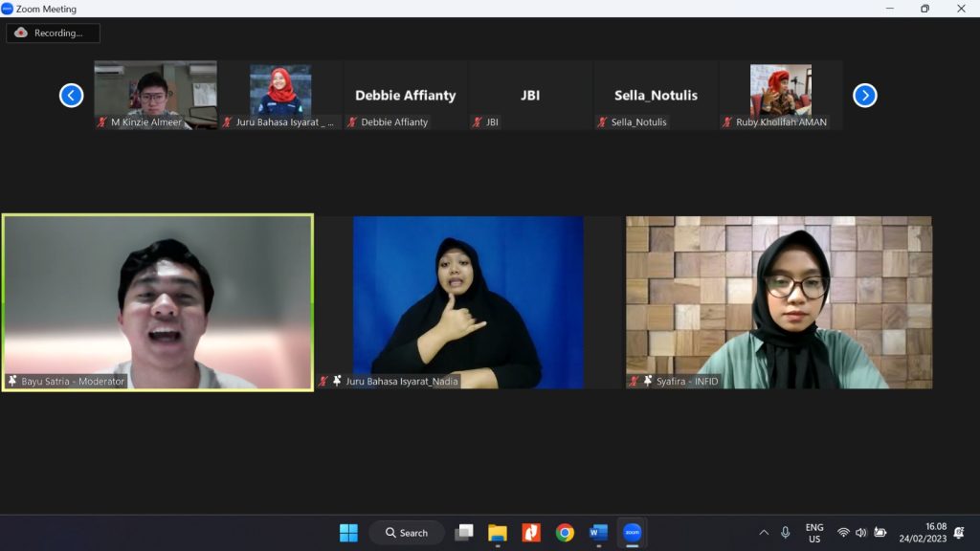Open Windows Start menu
The height and width of the screenshot is (551, 980).
[348, 533]
